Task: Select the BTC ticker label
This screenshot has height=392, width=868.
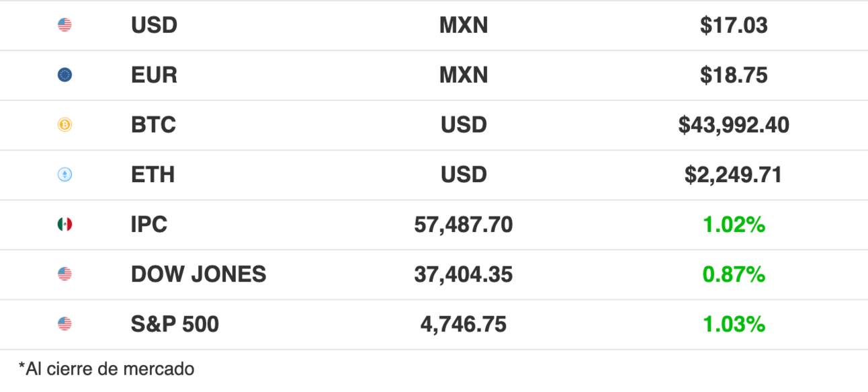Action: (x=153, y=125)
